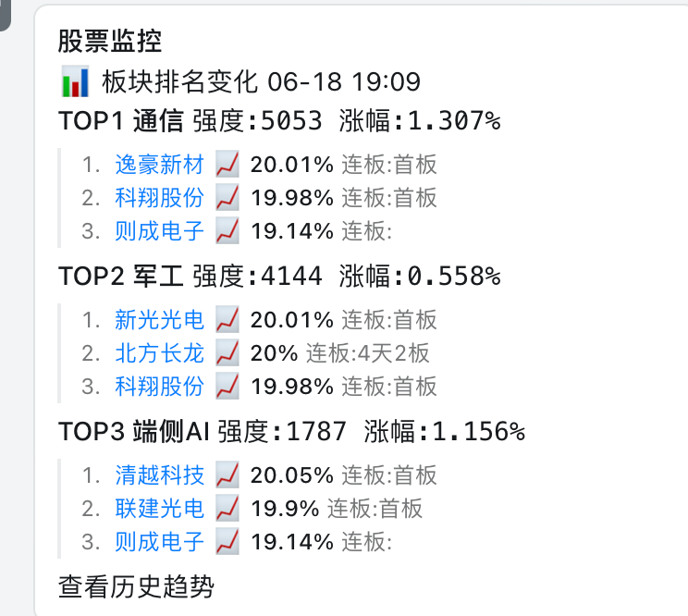Open the 新光光电 stock link
This screenshot has height=616, width=688.
[159, 319]
